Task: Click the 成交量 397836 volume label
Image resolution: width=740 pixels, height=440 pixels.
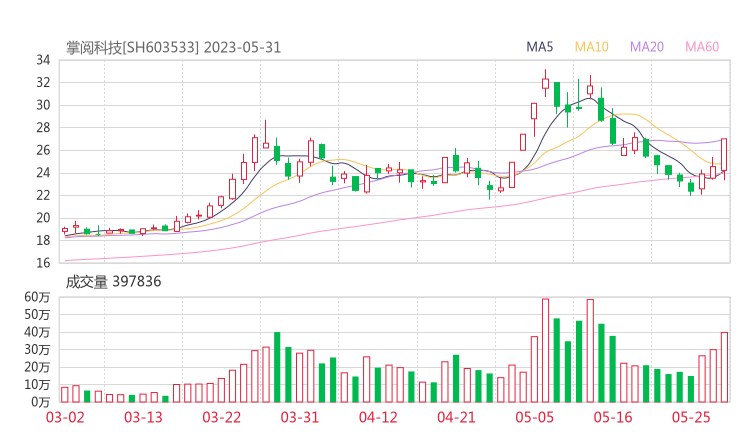Action: [x=113, y=282]
